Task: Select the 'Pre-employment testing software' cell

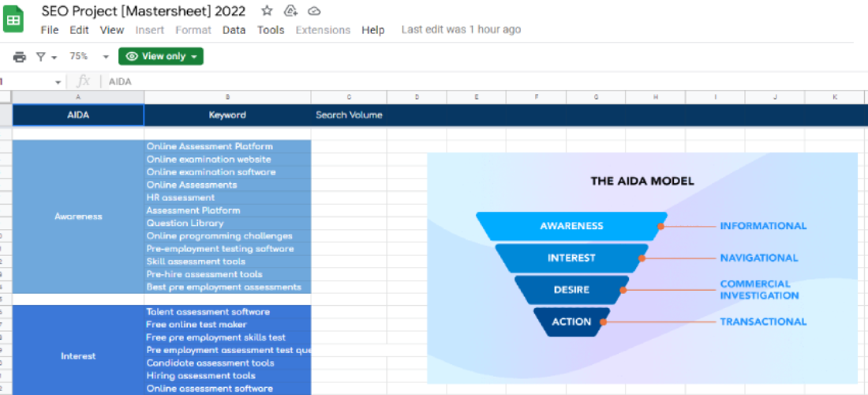Action: (227, 249)
